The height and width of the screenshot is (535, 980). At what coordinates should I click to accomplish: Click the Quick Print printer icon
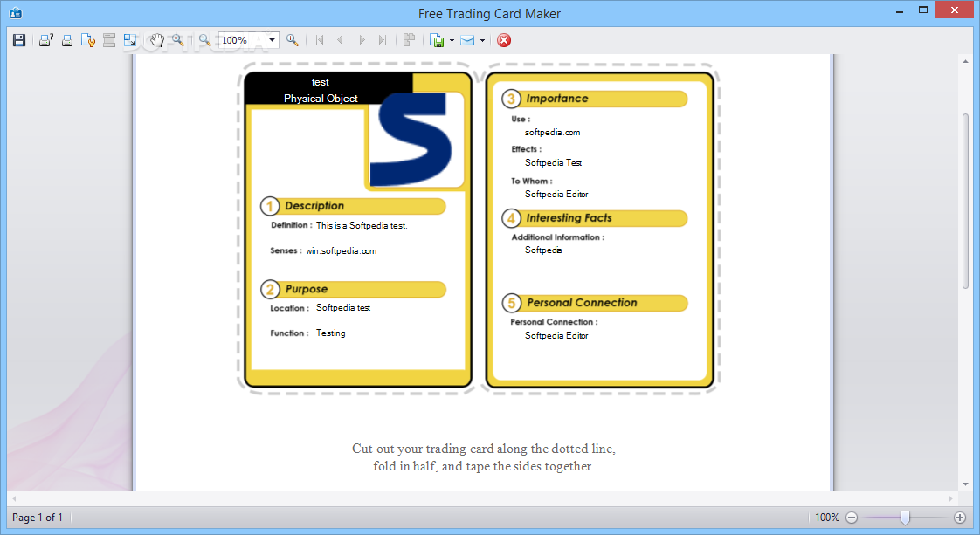point(67,40)
